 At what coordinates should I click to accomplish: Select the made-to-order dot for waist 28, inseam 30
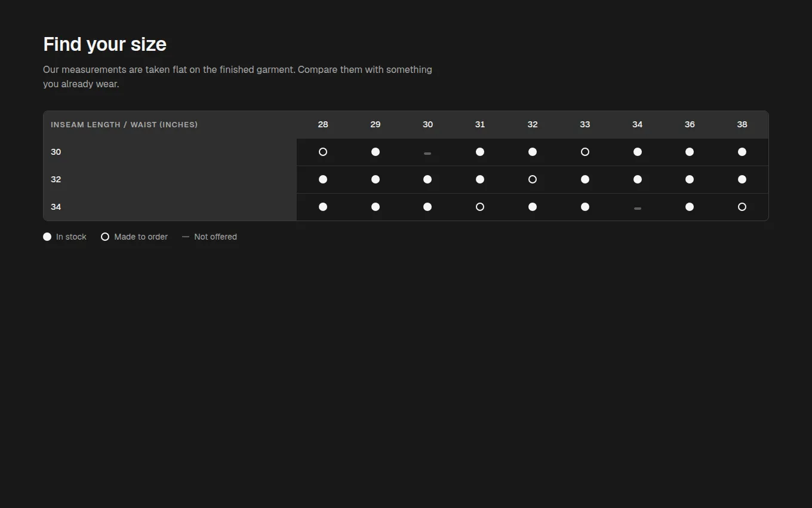[323, 152]
